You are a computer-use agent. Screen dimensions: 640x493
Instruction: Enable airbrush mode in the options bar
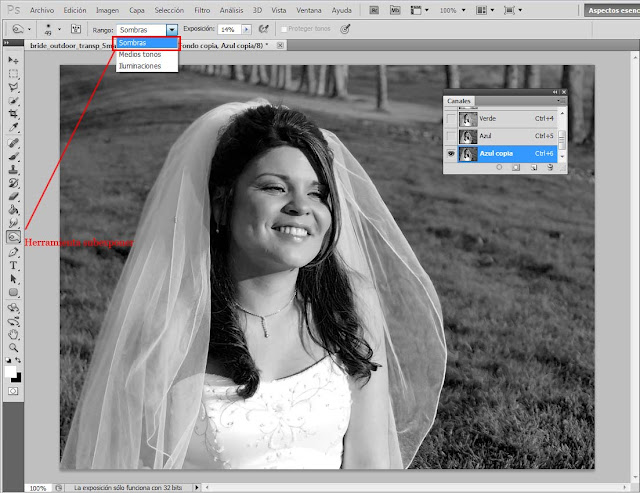click(264, 29)
